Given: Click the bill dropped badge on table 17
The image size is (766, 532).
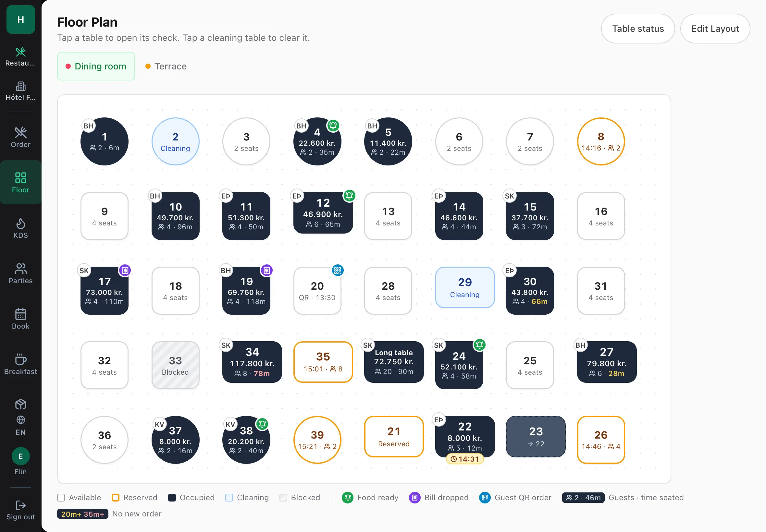Looking at the screenshot, I should pyautogui.click(x=125, y=270).
